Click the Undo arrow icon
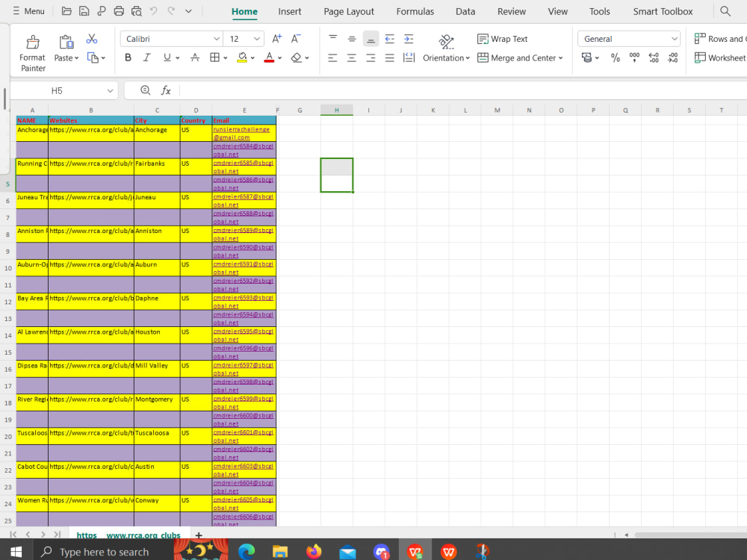The image size is (747, 560). click(x=153, y=10)
